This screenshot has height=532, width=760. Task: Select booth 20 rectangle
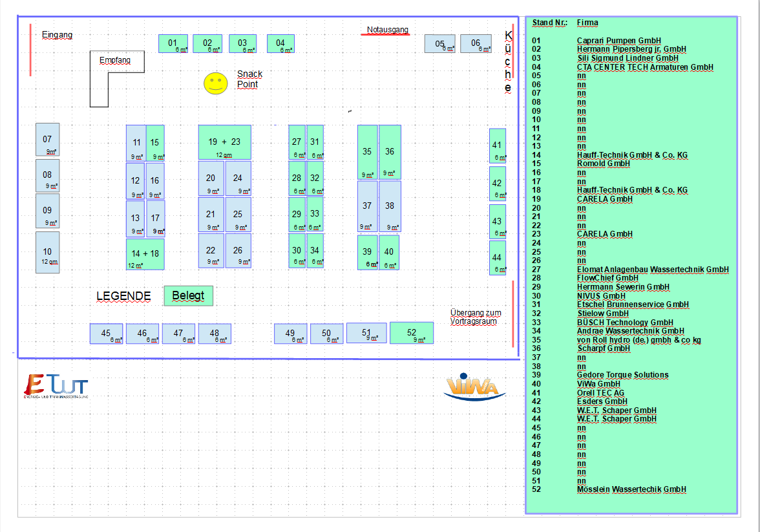click(211, 178)
